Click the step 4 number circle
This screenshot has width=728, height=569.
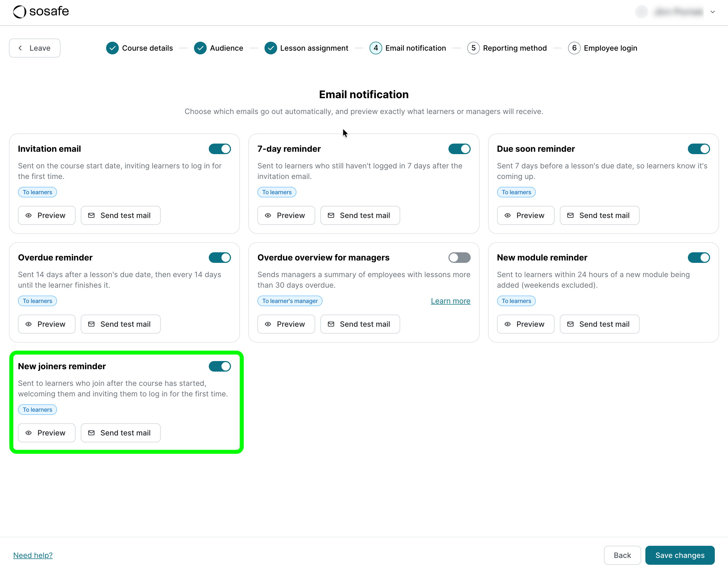coord(376,48)
